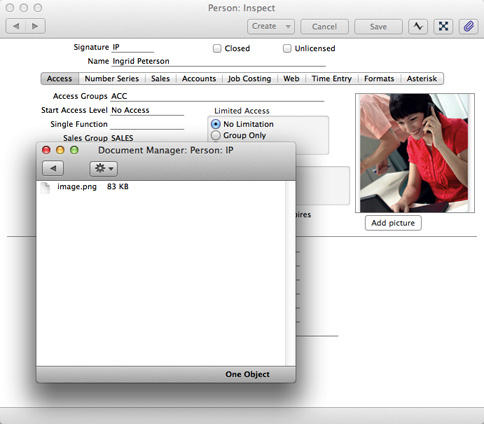Image resolution: width=484 pixels, height=424 pixels.
Task: Cancel changes to the Person record
Action: point(324,26)
